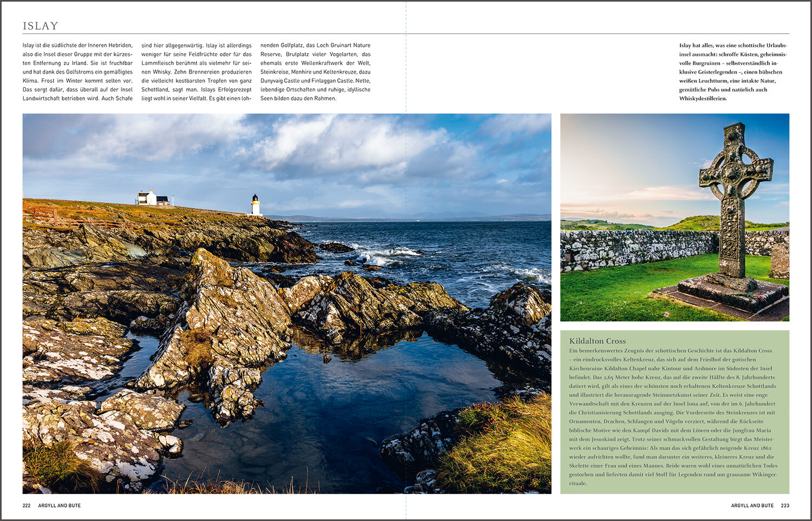Image resolution: width=812 pixels, height=521 pixels.
Task: Click the first text column starting 'Islay ist die südlichste'
Action: [x=77, y=72]
